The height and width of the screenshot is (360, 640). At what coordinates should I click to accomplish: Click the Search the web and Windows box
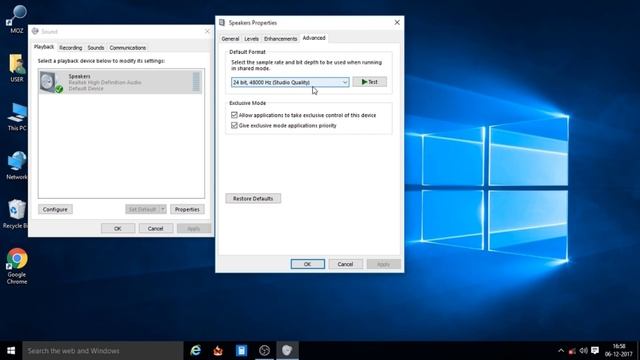coord(102,351)
